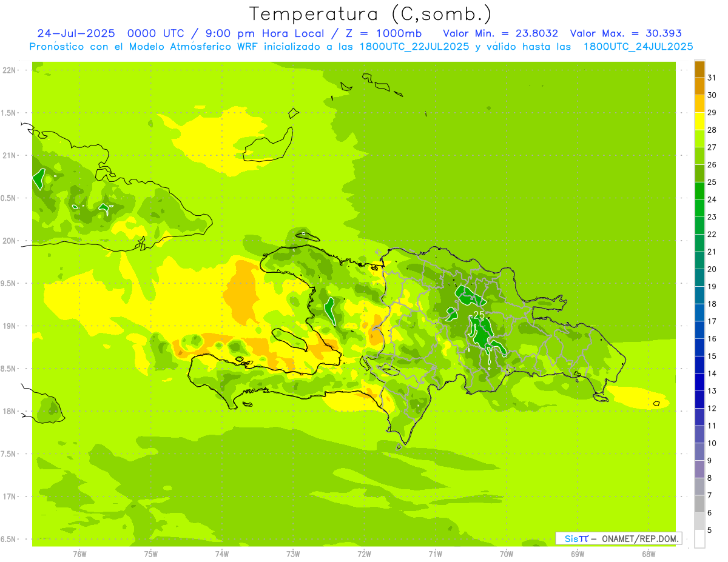The image size is (728, 562).
Task: Click the '68W' longitude label
Action: pos(649,554)
